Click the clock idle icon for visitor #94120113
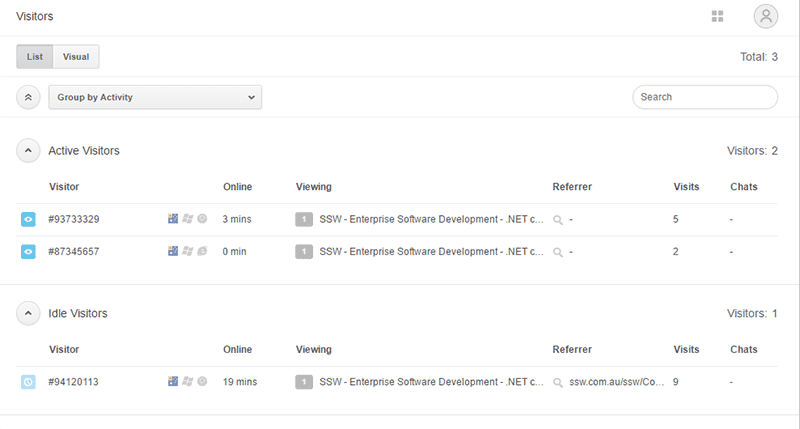Image resolution: width=800 pixels, height=429 pixels. point(28,381)
